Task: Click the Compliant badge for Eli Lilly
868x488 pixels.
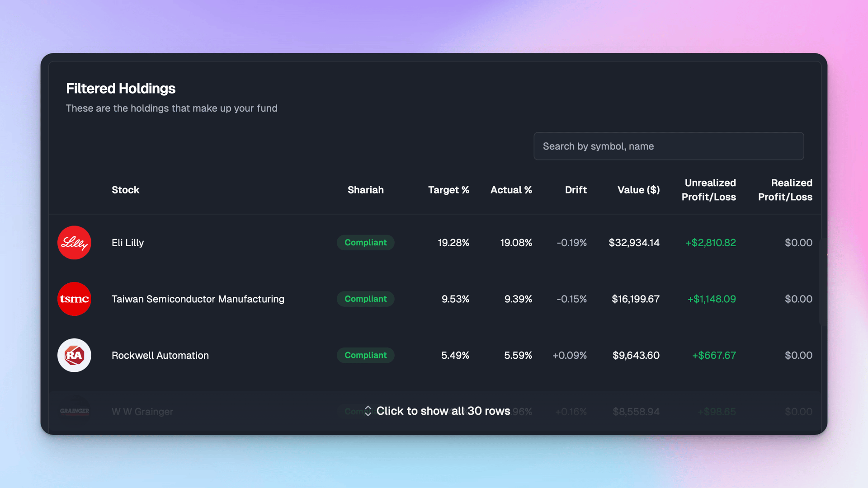Action: coord(365,243)
